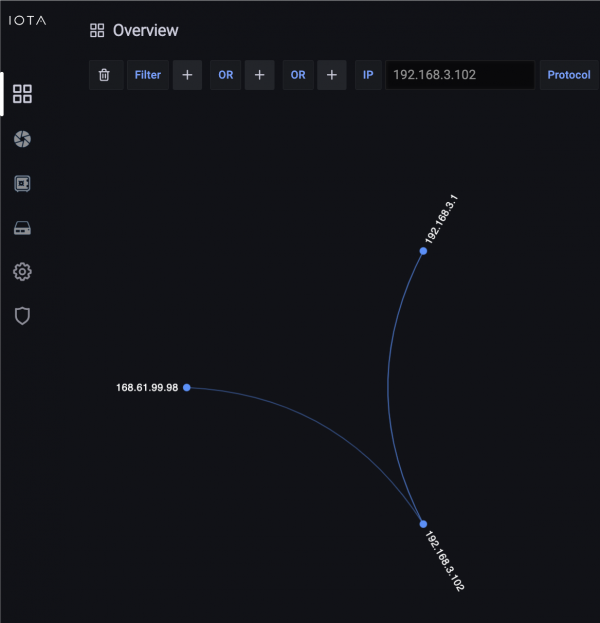Click the plus icon after the second OR
This screenshot has width=600, height=623.
332,75
